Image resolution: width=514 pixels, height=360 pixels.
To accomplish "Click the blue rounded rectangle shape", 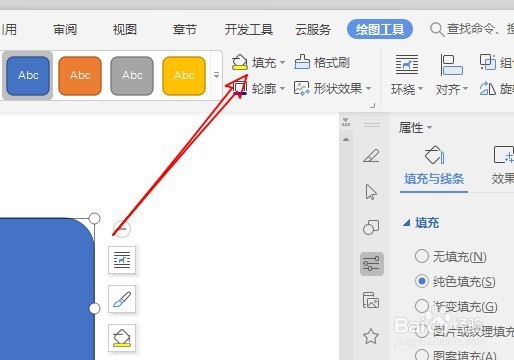I will click(47, 289).
